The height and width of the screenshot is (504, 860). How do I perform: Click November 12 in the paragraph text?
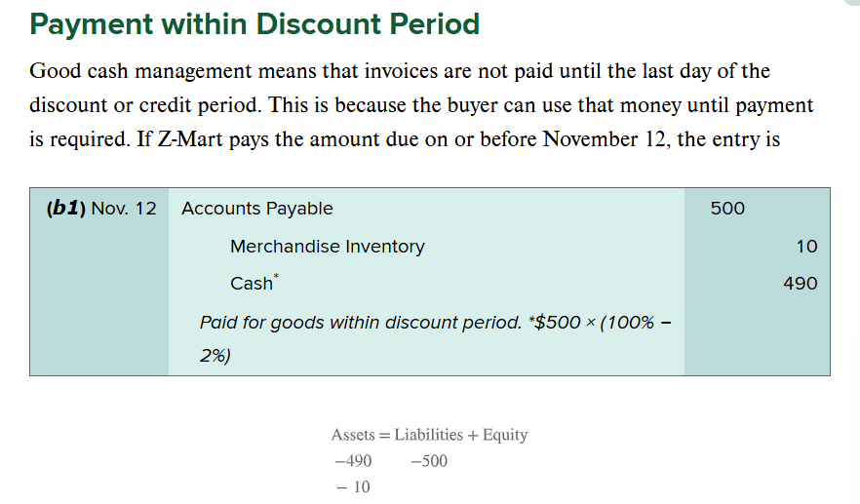coord(604,138)
